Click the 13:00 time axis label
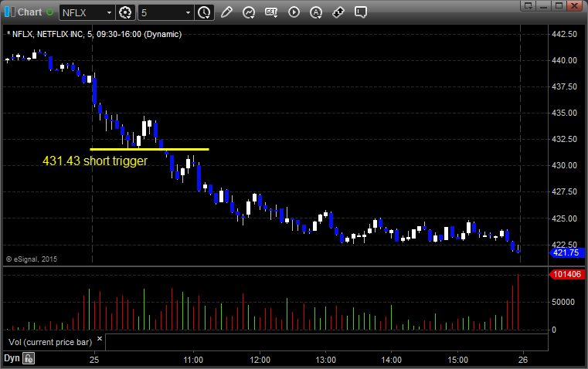Viewport: 588px width, 369px height. (325, 360)
